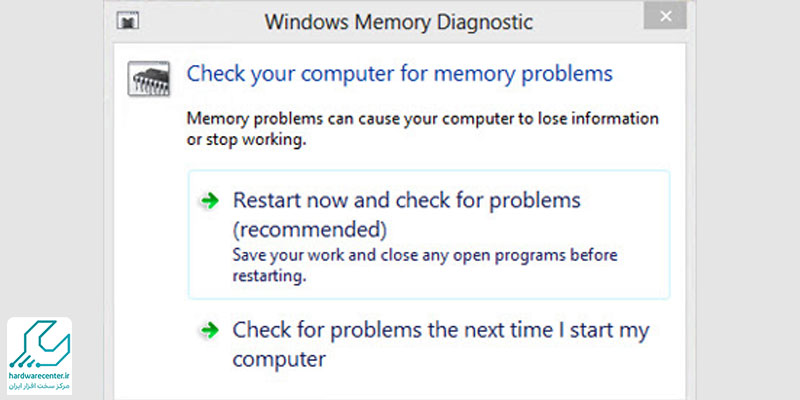This screenshot has height=400, width=800.
Task: Click the green arrow next to Restart now
Action: [209, 201]
